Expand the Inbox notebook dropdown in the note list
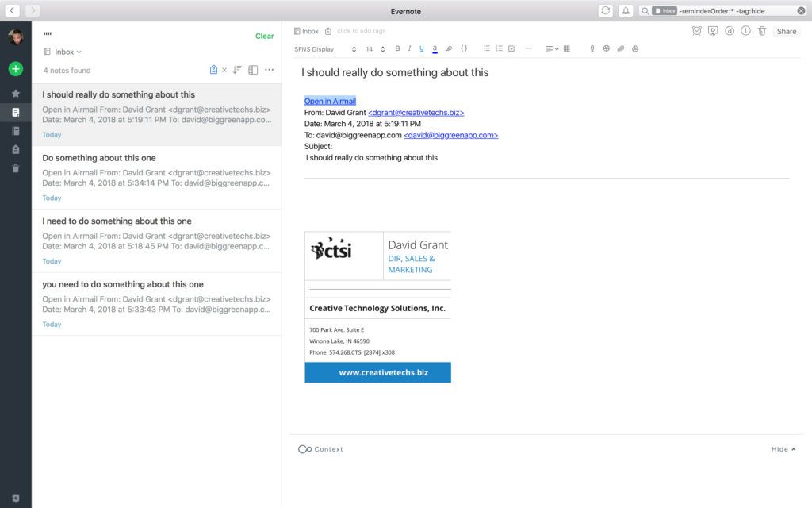812x508 pixels. (x=67, y=52)
